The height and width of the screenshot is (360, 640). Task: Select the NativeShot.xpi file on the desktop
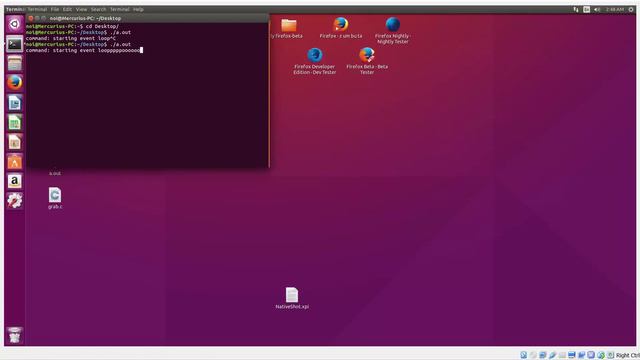tap(292, 298)
